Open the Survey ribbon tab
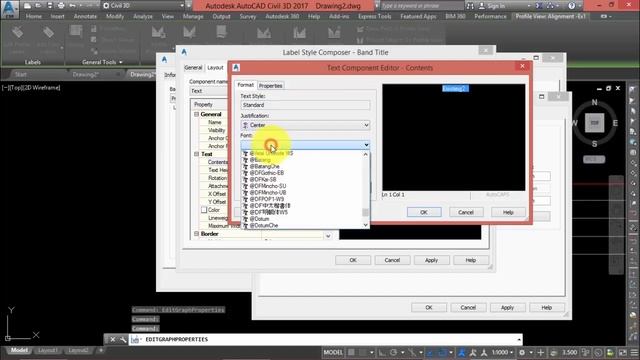The width and height of the screenshot is (640, 360). 248,16
